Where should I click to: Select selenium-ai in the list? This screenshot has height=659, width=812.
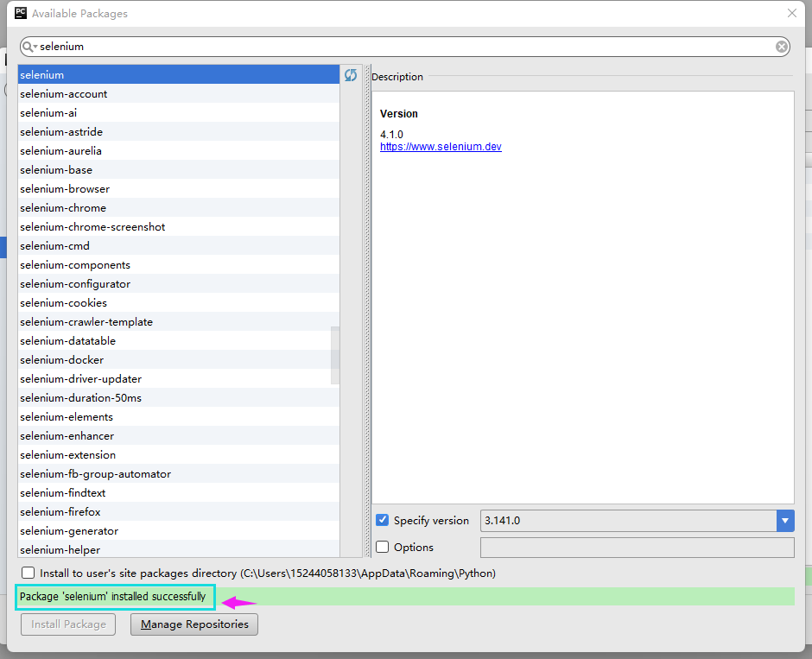tap(179, 113)
